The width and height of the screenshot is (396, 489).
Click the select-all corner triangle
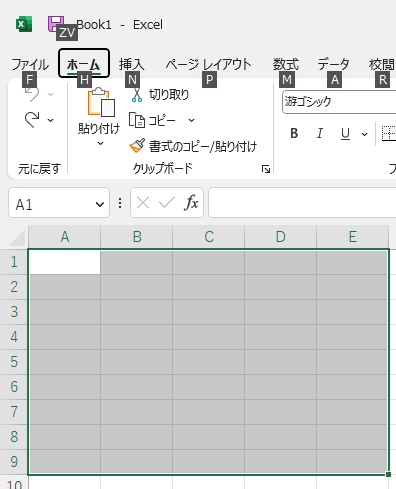(x=17, y=238)
